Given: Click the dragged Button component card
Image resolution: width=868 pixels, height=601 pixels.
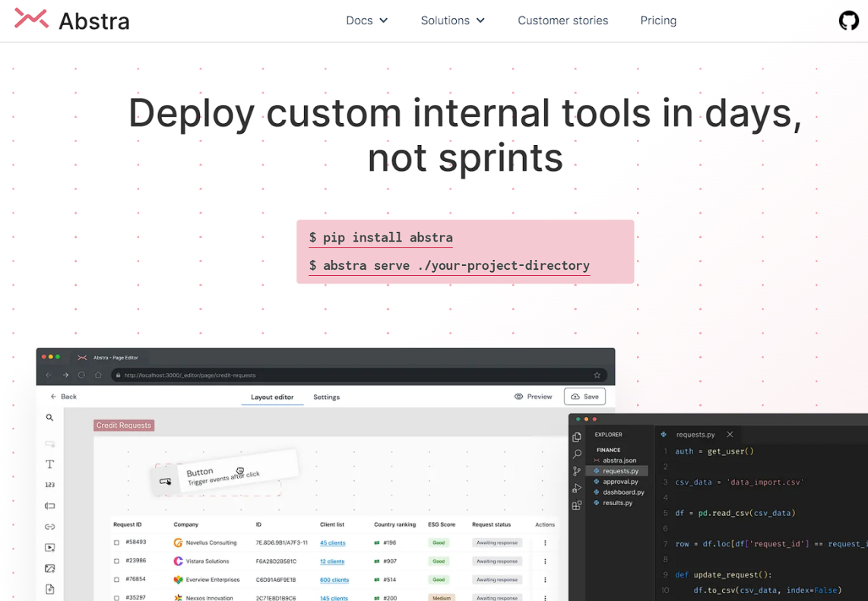Looking at the screenshot, I should click(x=224, y=473).
